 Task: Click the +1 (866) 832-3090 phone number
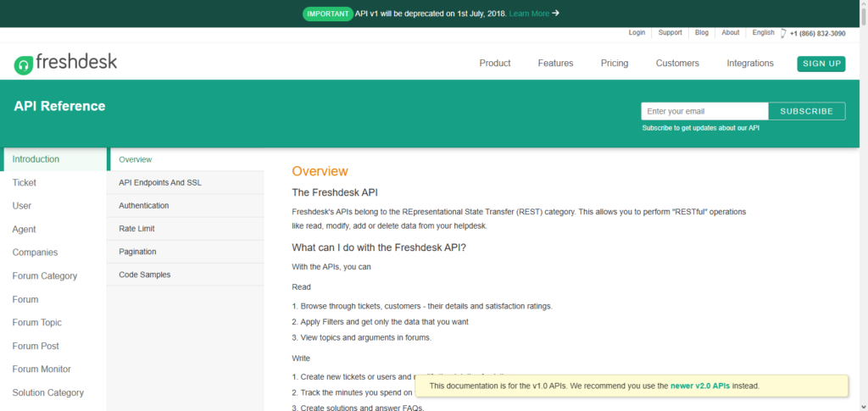point(817,33)
